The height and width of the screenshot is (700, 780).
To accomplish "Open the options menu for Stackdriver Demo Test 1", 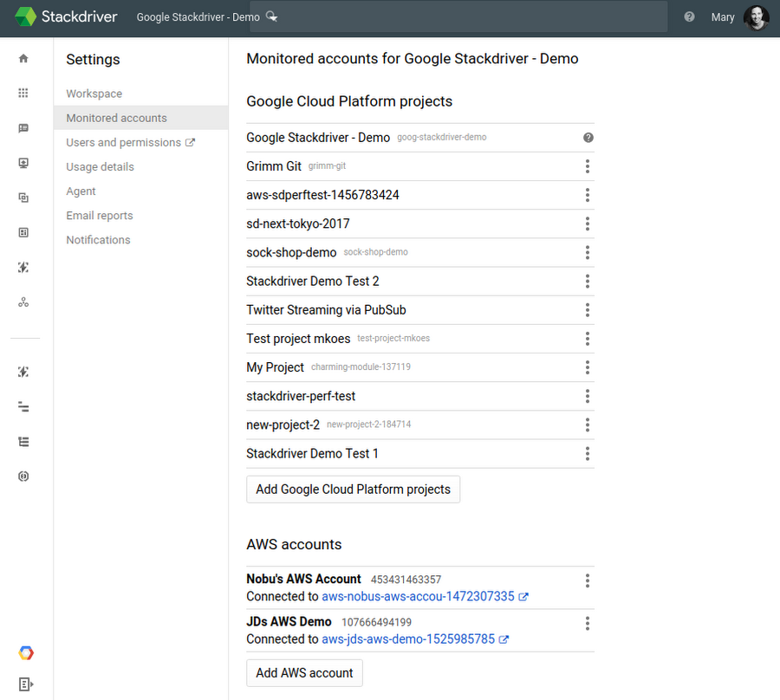I will tap(588, 453).
